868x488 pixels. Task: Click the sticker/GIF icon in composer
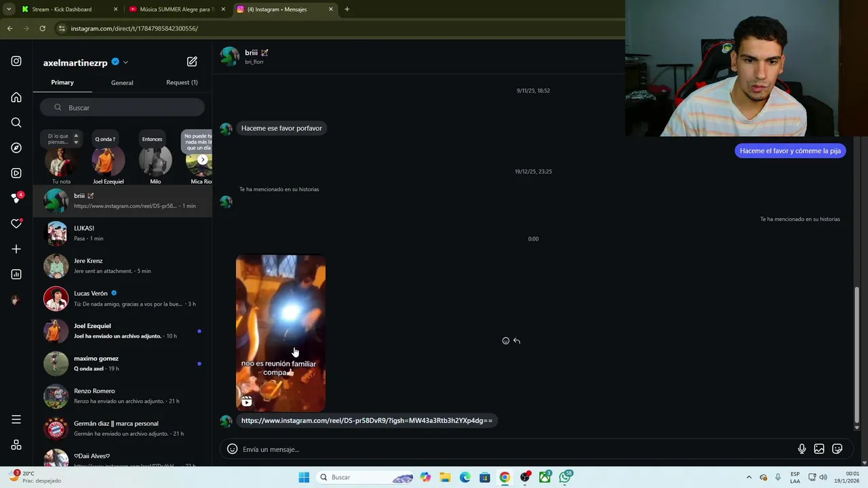tap(837, 449)
